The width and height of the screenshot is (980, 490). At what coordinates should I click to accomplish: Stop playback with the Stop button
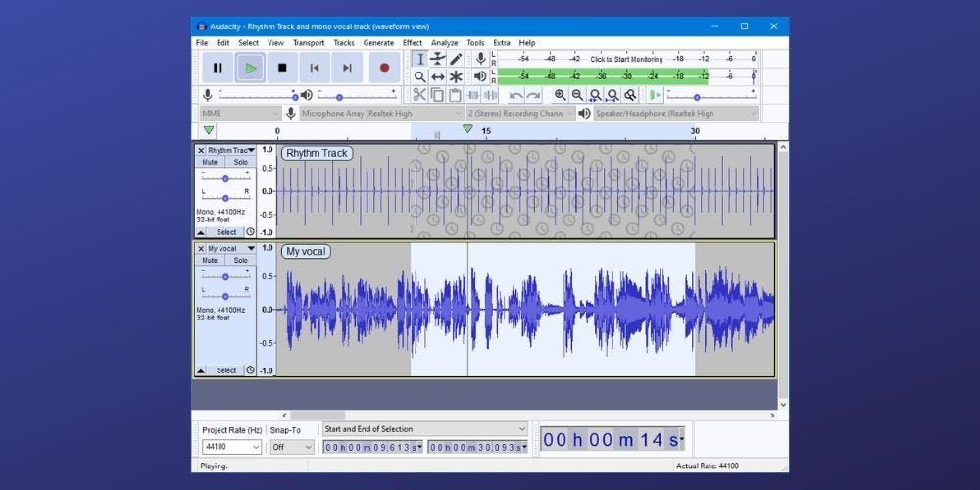pos(282,68)
